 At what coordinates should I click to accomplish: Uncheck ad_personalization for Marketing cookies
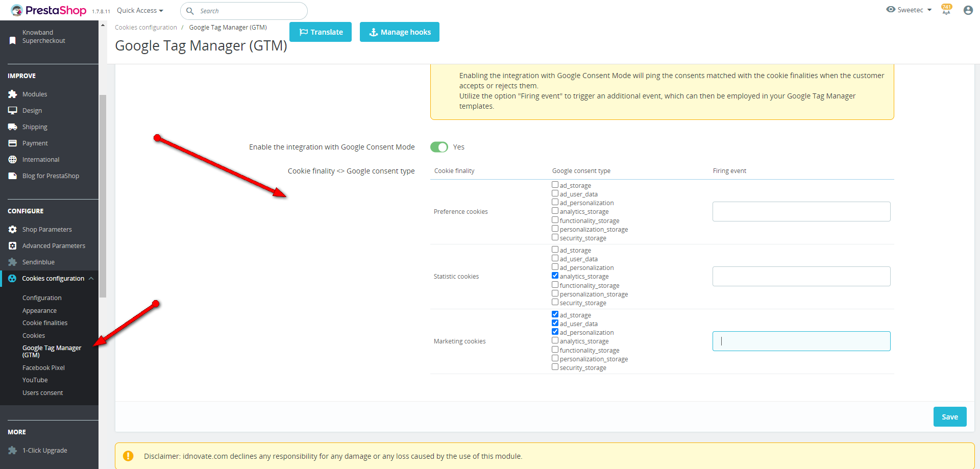555,332
